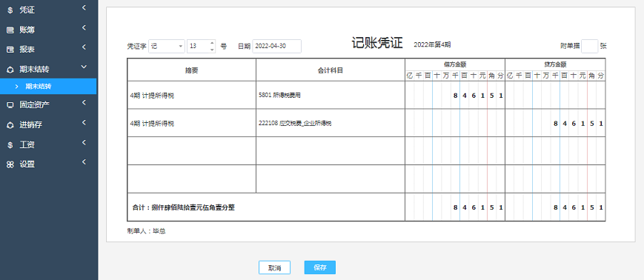Image resolution: width=644 pixels, height=280 pixels.
Task: Click the first row summary 4期 计提所得税
Action: pos(152,96)
